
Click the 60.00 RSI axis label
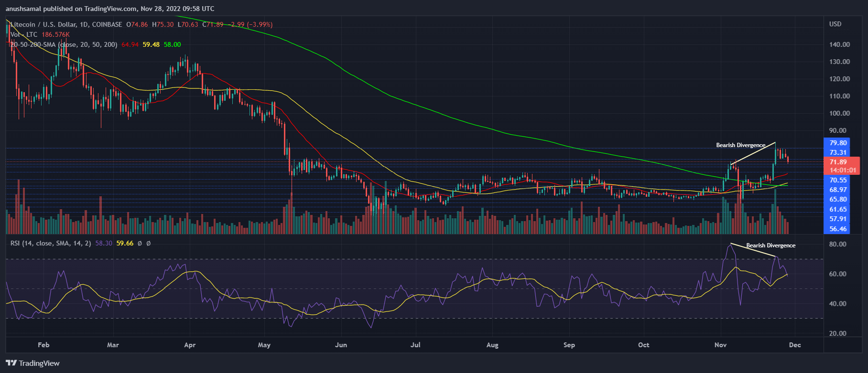pyautogui.click(x=838, y=274)
